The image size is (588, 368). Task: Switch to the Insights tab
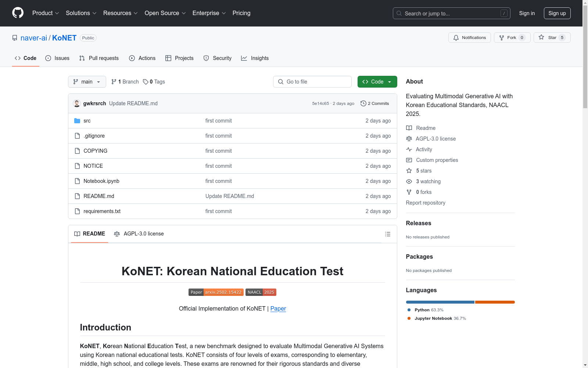(255, 58)
